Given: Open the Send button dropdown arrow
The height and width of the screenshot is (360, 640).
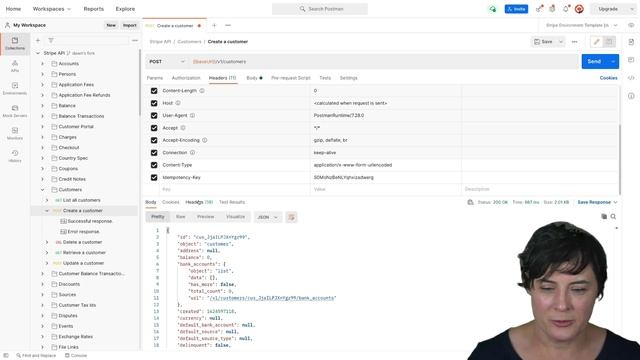Looking at the screenshot, I should click(x=613, y=62).
